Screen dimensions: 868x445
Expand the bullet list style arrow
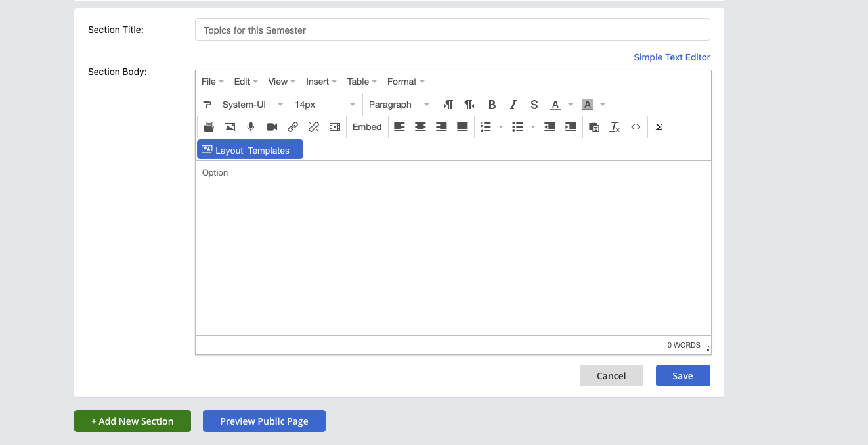click(x=533, y=127)
